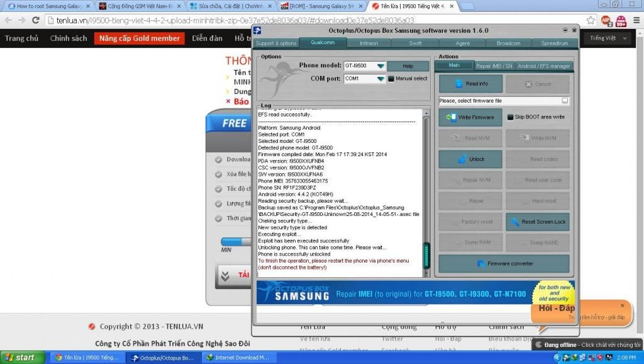This screenshot has height=364, width=644.
Task: Click the browse icon in firmware file field
Action: [x=565, y=101]
